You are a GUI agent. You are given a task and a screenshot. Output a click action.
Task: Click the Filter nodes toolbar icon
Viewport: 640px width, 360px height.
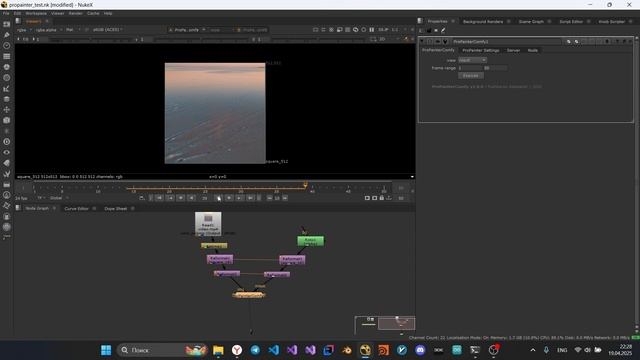coord(7,78)
